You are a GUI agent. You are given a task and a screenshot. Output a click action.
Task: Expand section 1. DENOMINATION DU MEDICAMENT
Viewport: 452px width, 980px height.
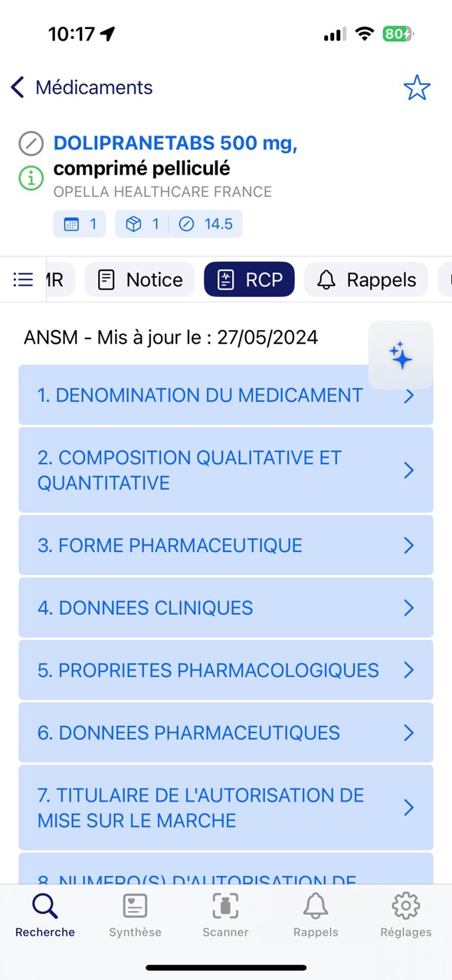pos(226,395)
